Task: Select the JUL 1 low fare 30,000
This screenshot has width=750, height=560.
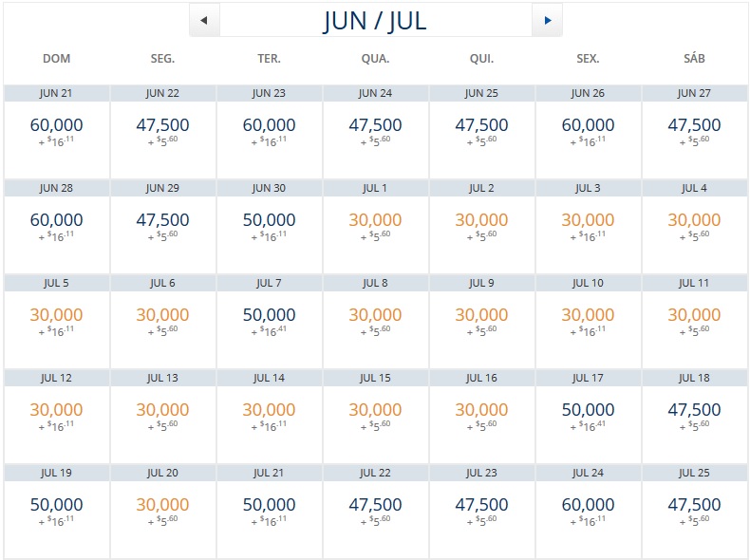Action: [x=376, y=227]
